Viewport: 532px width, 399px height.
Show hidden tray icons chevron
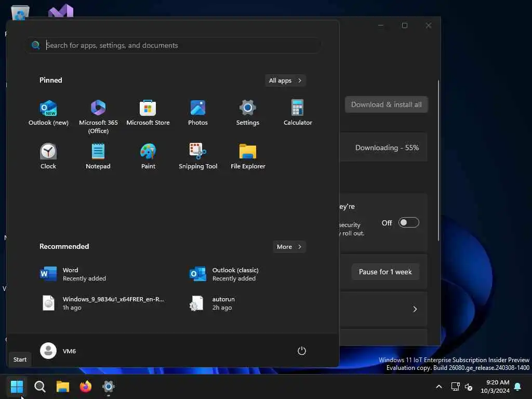point(438,387)
